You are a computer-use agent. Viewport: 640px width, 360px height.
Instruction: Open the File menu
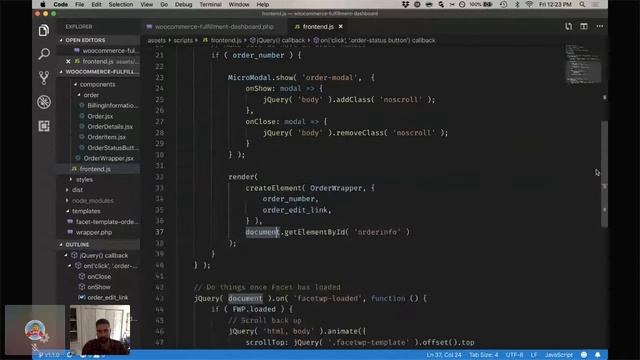(x=80, y=4)
